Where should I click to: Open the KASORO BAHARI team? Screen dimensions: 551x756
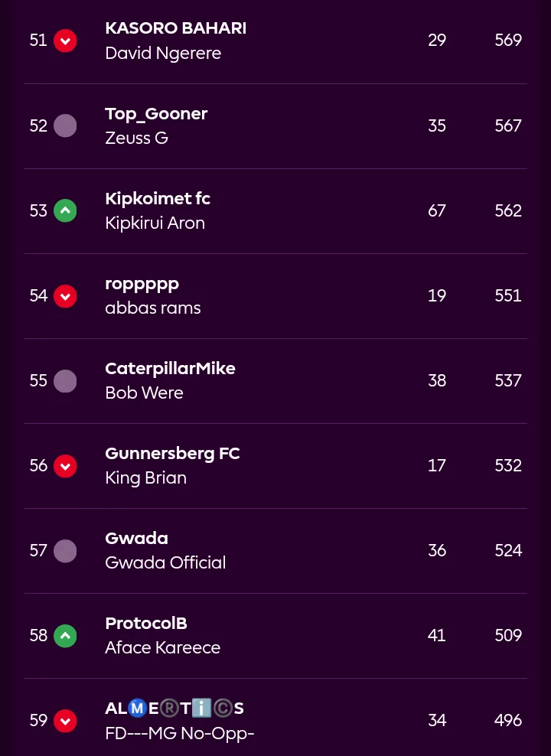click(175, 28)
